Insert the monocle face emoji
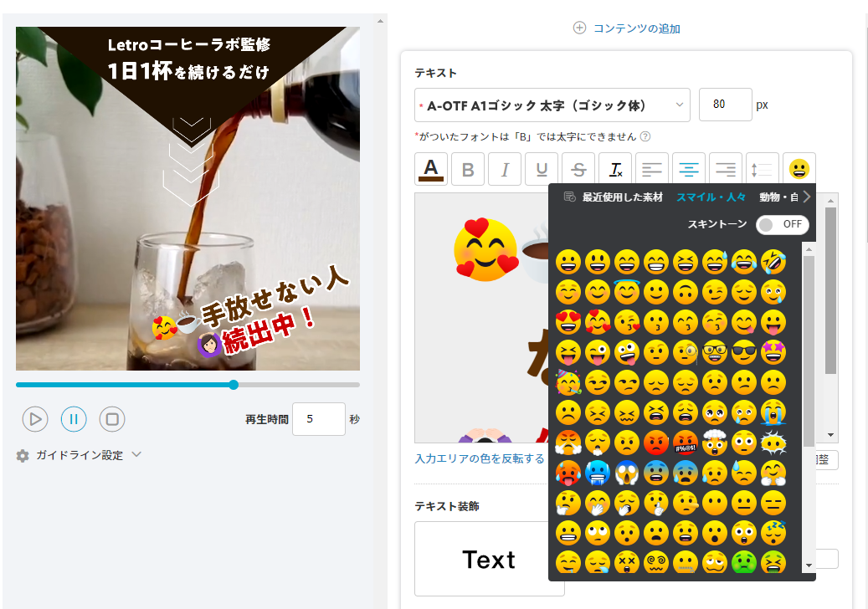Image resolution: width=868 pixels, height=609 pixels. (x=686, y=352)
